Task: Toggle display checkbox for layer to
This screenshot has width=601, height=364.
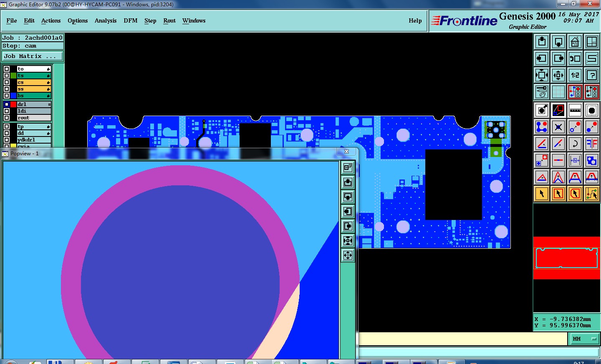Action: click(x=7, y=69)
